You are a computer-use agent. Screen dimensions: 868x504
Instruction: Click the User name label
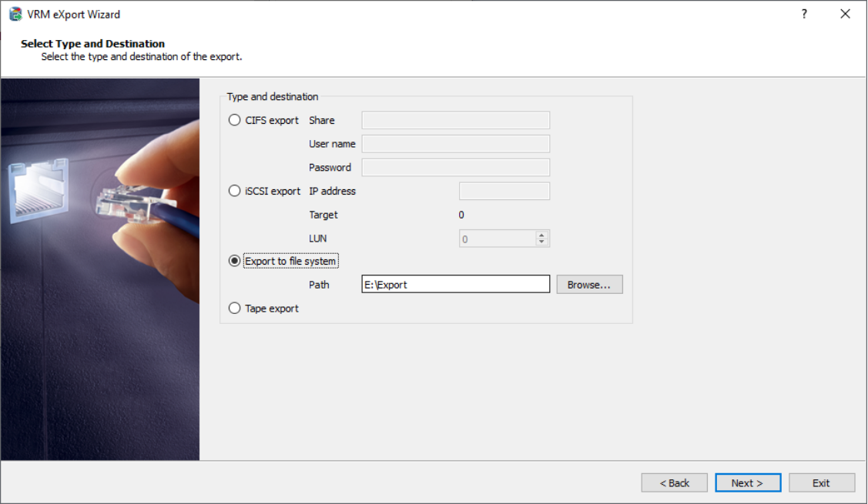click(x=332, y=144)
